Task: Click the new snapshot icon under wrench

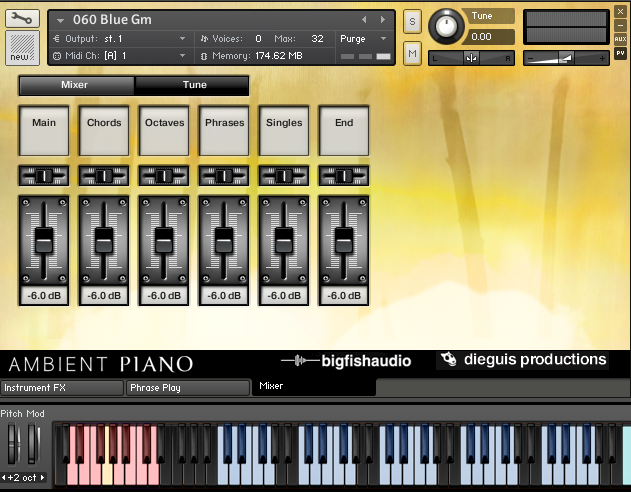Action: (22, 47)
